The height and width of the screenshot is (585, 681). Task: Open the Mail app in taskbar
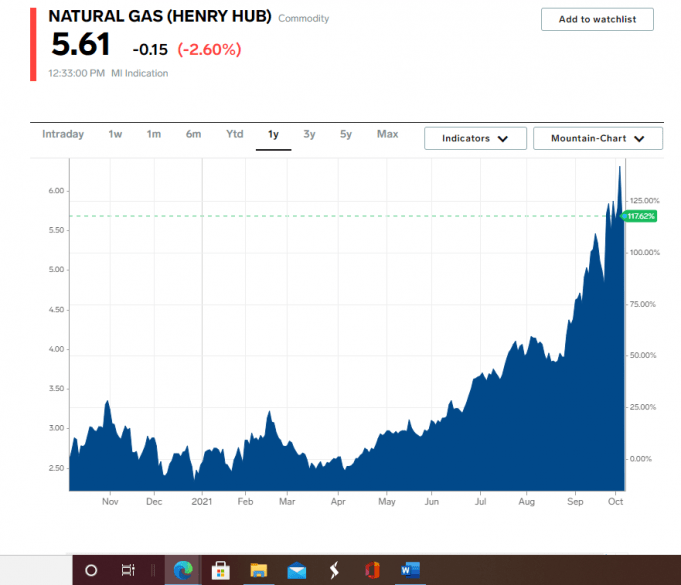pyautogui.click(x=296, y=570)
